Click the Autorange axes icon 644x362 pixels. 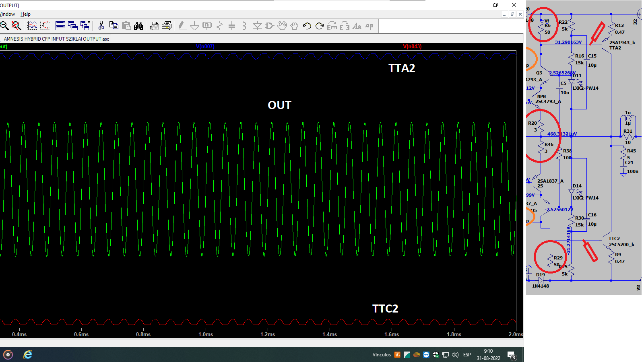pyautogui.click(x=45, y=26)
